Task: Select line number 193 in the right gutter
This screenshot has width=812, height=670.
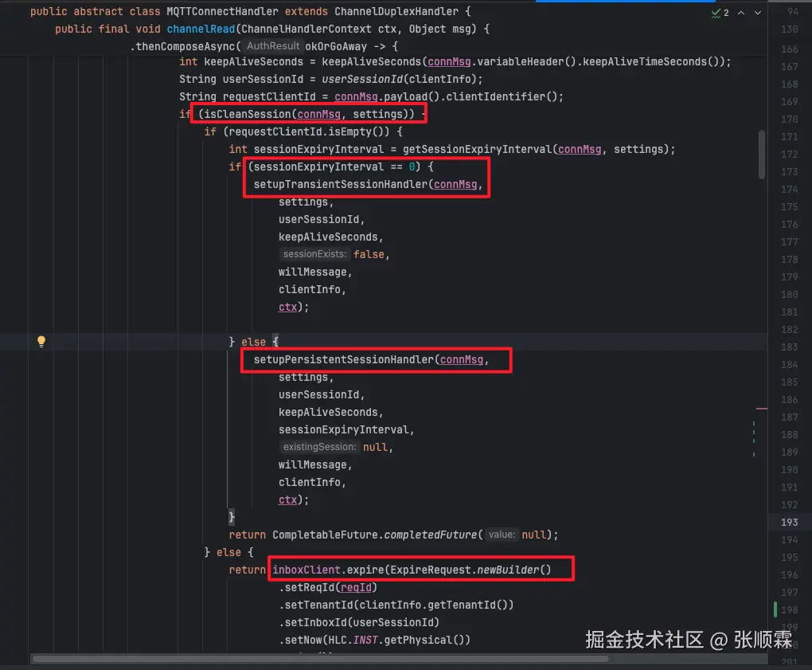Action: [789, 522]
